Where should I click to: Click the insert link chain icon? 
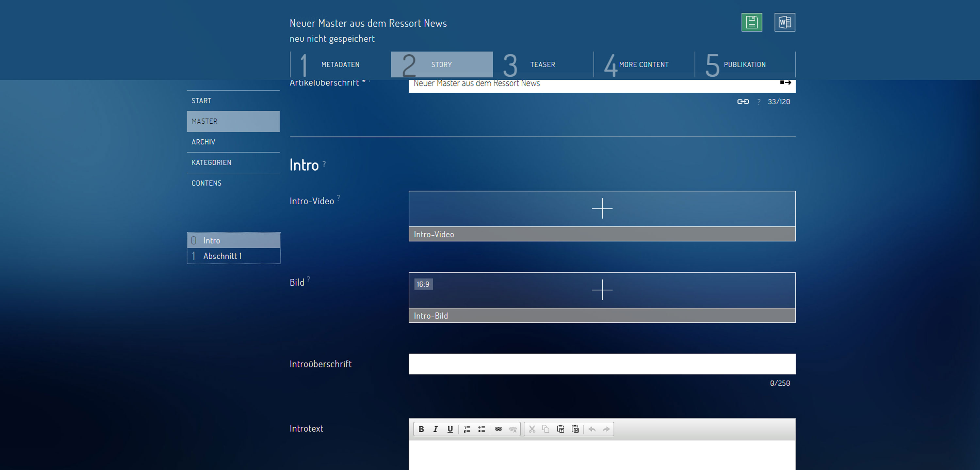point(498,429)
